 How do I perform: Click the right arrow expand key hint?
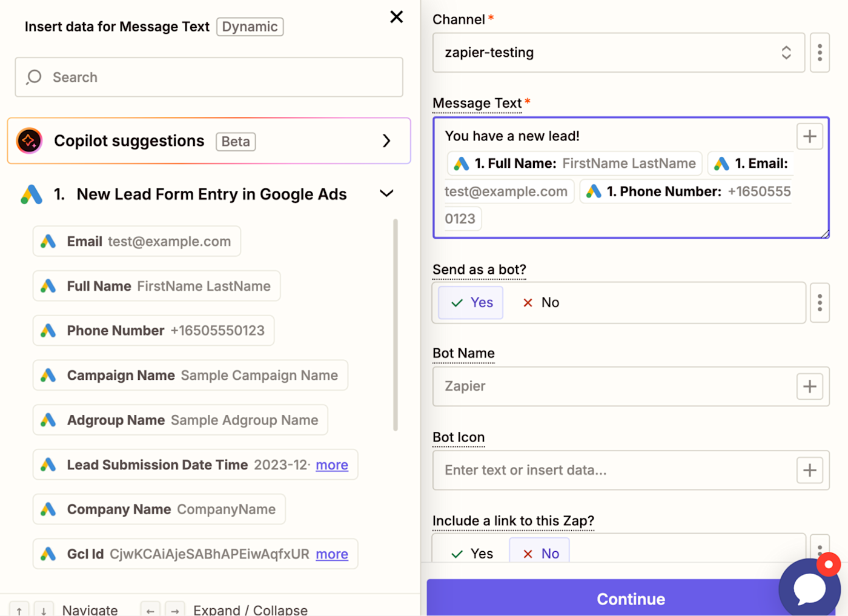174,610
